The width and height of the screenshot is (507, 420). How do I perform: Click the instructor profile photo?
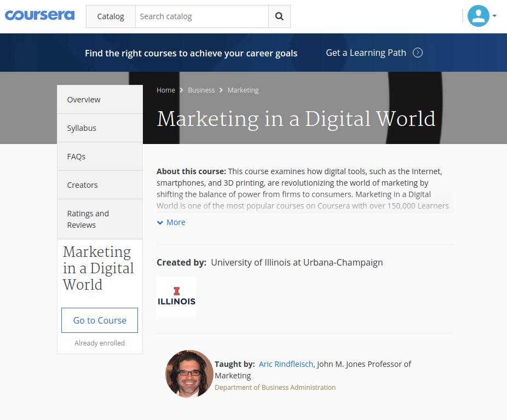tap(189, 374)
